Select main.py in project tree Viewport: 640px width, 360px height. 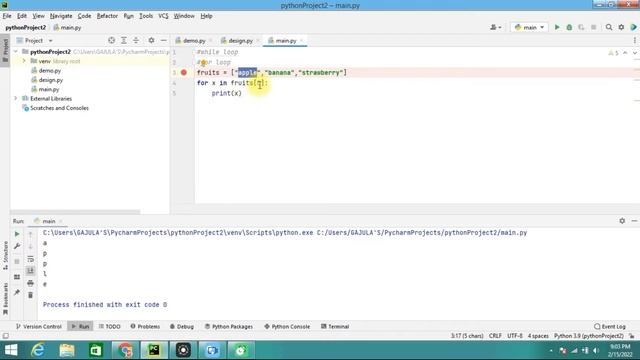tap(49, 89)
